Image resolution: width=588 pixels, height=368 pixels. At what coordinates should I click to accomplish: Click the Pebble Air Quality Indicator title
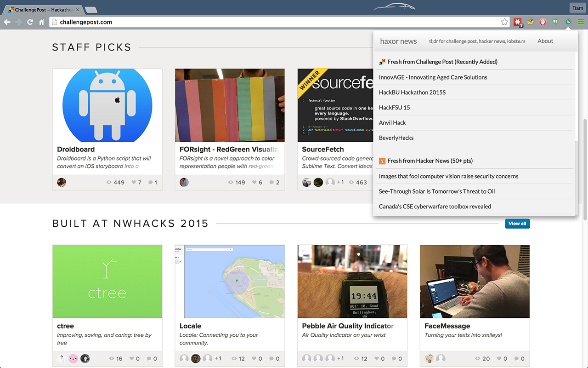pyautogui.click(x=348, y=326)
